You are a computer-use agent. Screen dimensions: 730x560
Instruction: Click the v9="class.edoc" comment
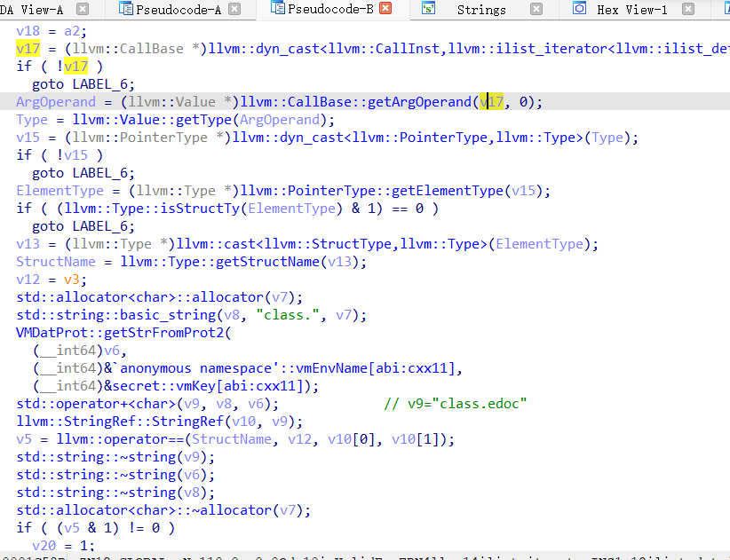[x=456, y=404]
